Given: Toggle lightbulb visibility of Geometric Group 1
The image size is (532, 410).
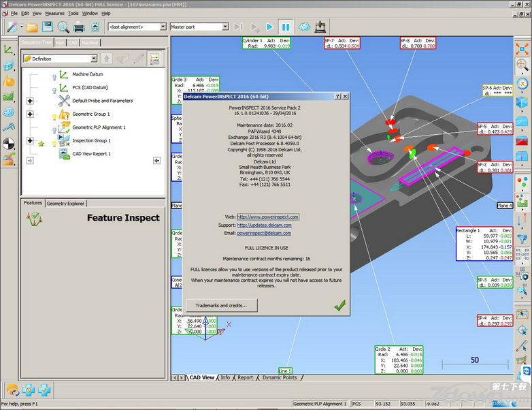Looking at the screenshot, I should pos(54,117).
